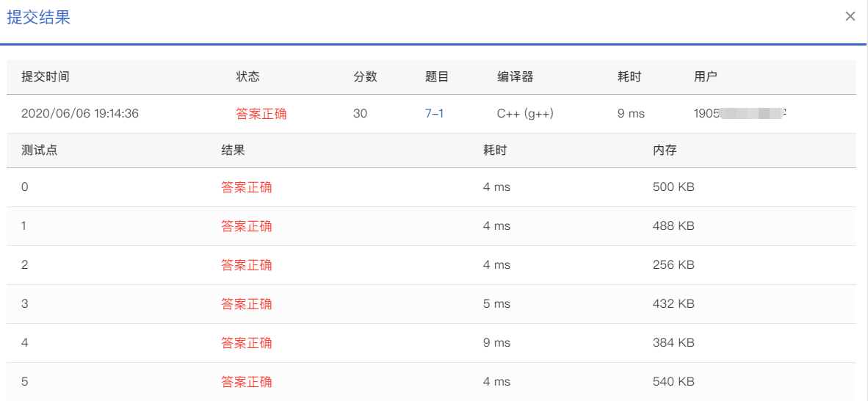Select the 用户 column header

[705, 77]
